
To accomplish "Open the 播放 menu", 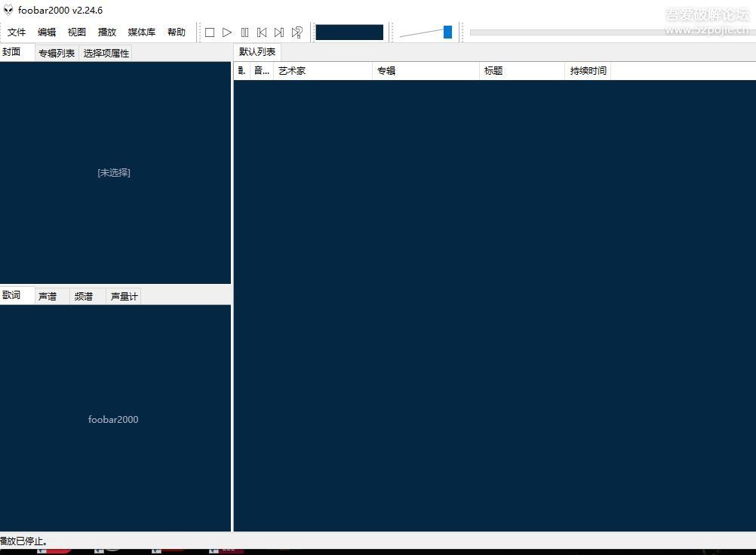I will [107, 32].
